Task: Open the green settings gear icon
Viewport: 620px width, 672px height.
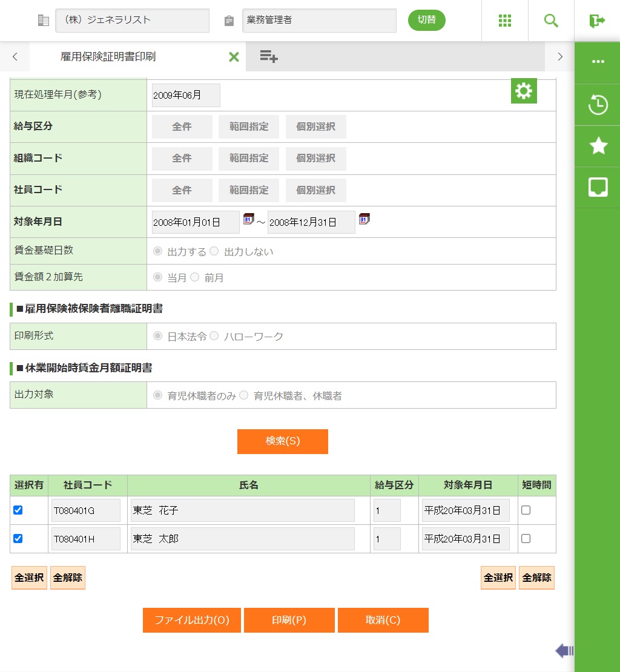Action: (524, 91)
